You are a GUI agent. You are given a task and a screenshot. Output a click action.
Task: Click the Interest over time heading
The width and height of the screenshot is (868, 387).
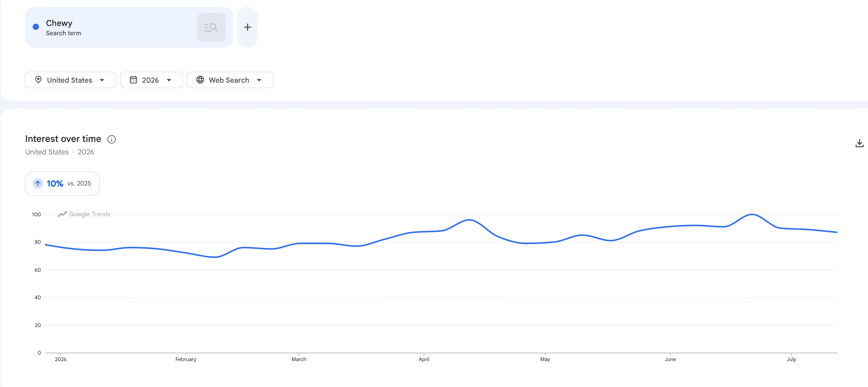point(63,139)
